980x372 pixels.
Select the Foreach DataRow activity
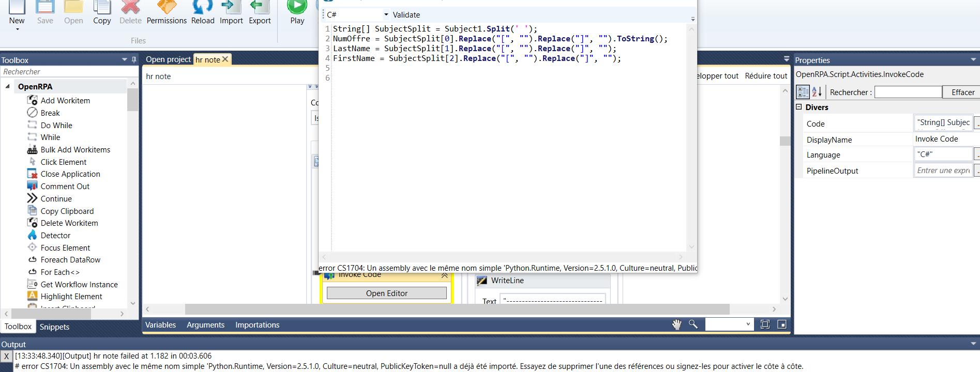point(70,259)
